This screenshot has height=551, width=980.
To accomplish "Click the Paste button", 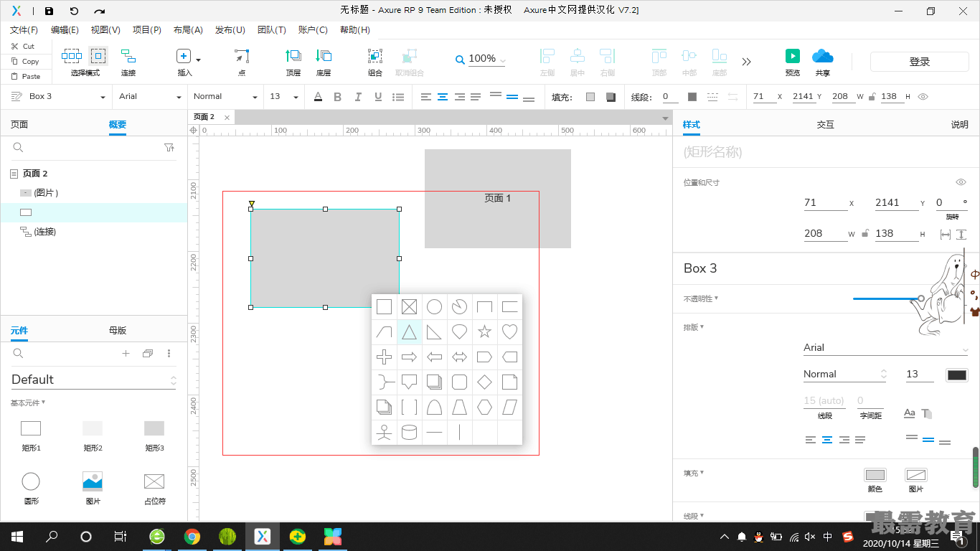I will [26, 76].
